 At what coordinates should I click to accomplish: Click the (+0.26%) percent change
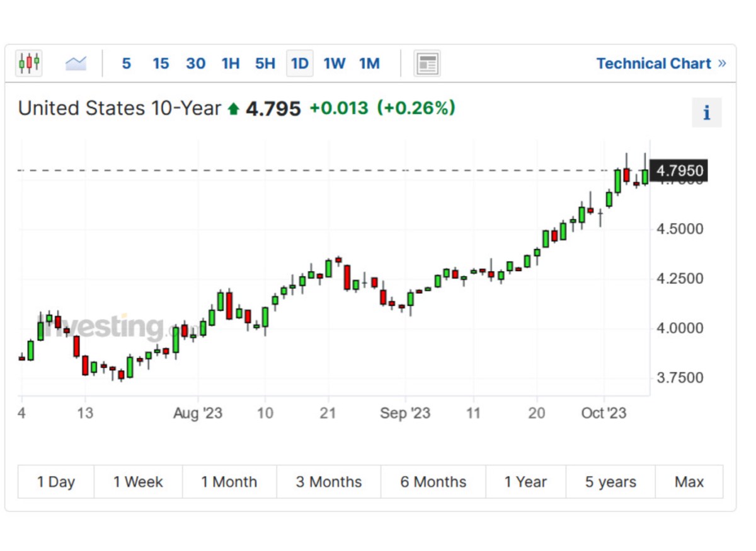click(x=416, y=108)
